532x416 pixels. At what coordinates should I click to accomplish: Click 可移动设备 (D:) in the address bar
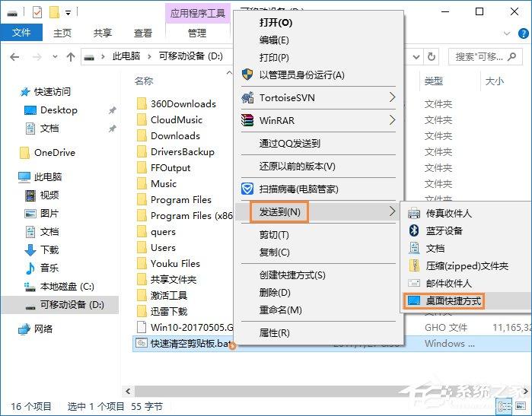[x=191, y=56]
